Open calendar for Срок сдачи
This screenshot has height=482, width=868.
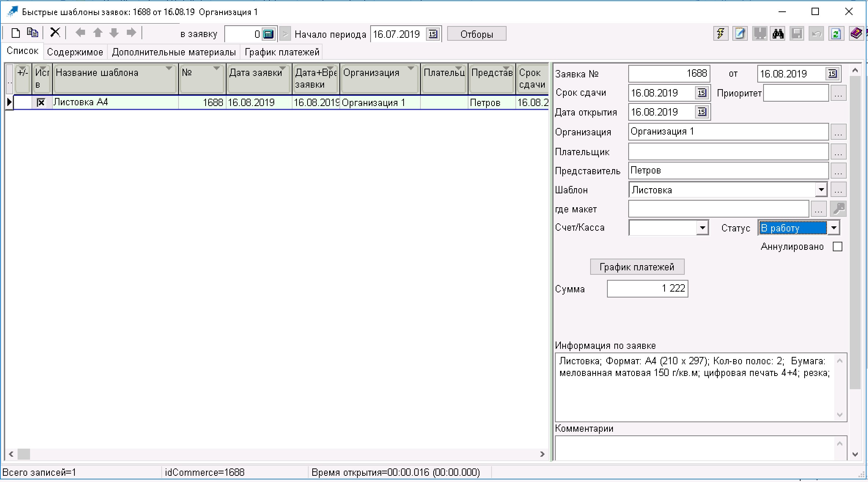[x=702, y=93]
